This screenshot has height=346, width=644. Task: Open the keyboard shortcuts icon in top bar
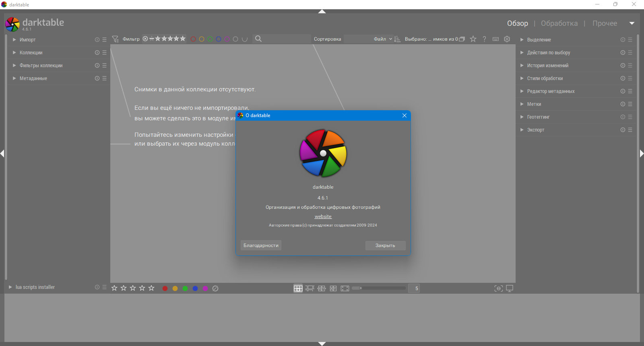pyautogui.click(x=496, y=39)
